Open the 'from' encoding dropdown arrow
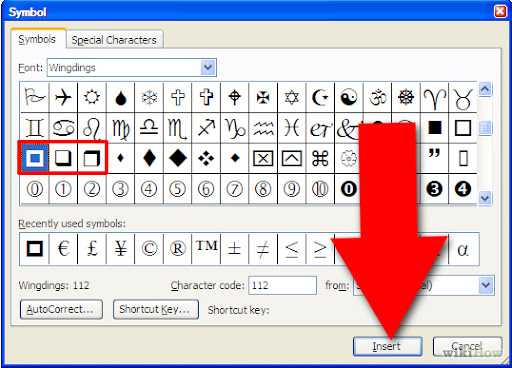Viewport: 512px width, 368px height. (x=486, y=285)
